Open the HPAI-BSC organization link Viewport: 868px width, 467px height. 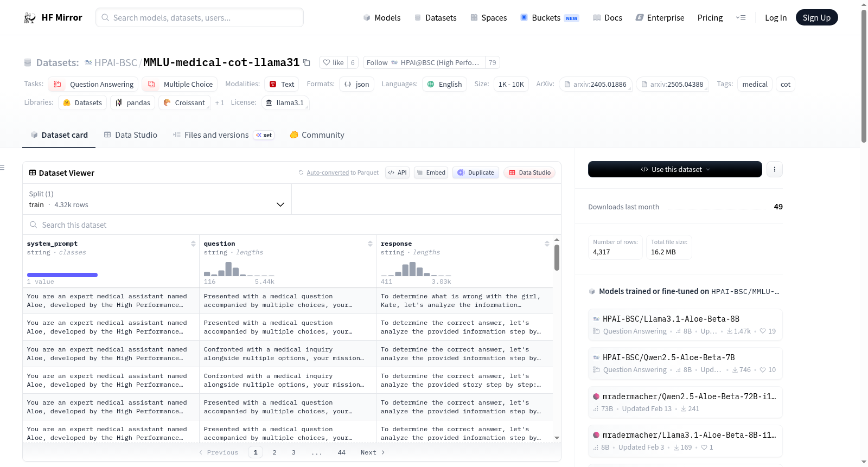pyautogui.click(x=116, y=62)
